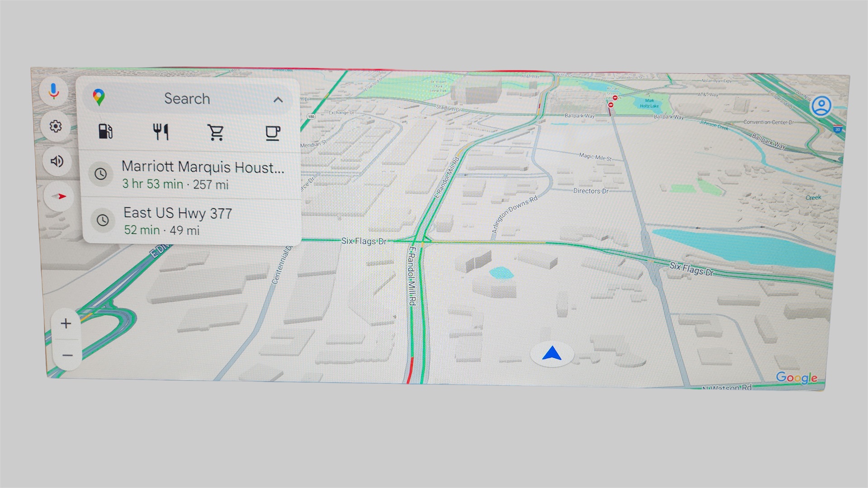This screenshot has height=488, width=868.
Task: Open the settings gear icon
Action: click(56, 126)
